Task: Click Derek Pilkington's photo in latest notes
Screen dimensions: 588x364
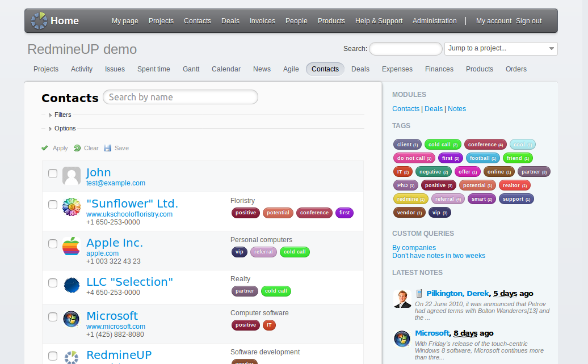Action: [402, 299]
